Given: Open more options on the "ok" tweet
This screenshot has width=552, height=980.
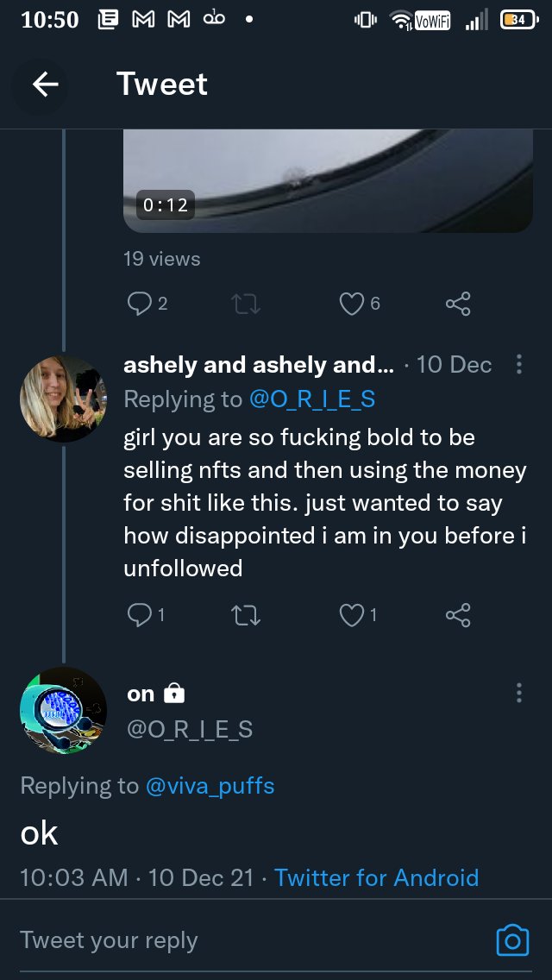Looking at the screenshot, I should 518,693.
